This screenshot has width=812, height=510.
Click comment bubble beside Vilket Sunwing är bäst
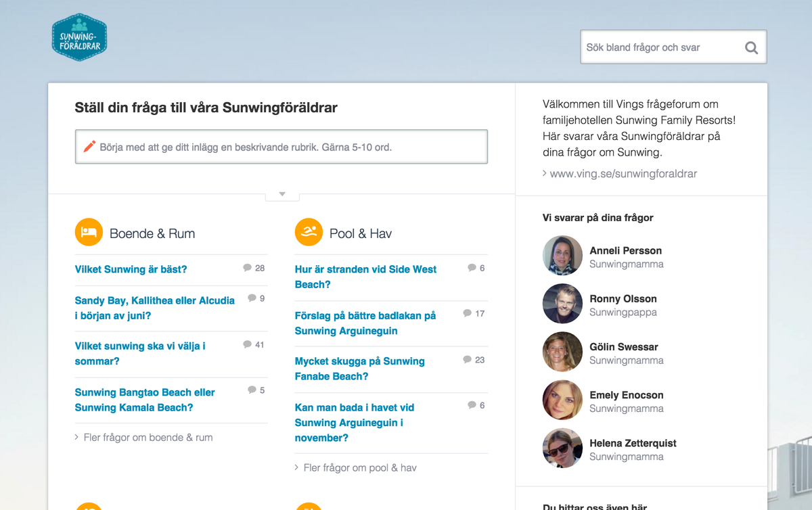[x=248, y=268]
